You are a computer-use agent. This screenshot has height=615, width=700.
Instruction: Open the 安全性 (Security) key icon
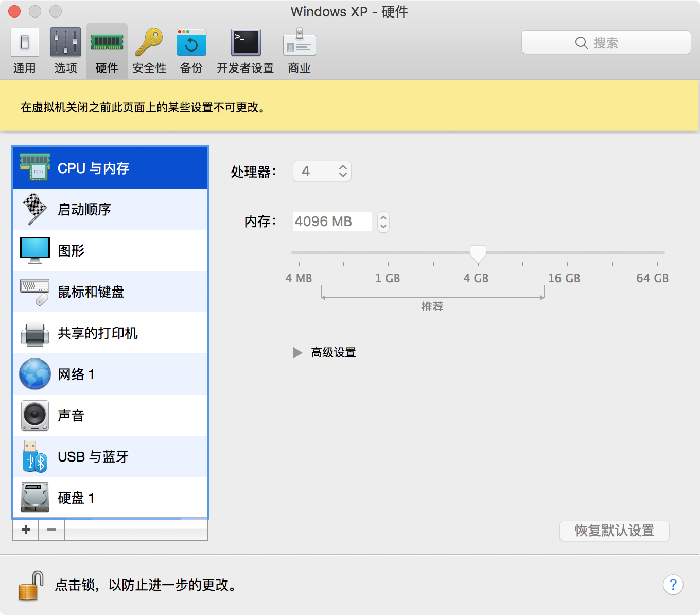(x=149, y=50)
